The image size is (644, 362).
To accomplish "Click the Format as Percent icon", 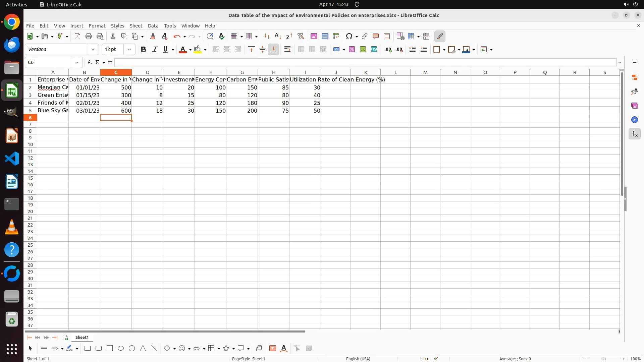I will 352,49.
